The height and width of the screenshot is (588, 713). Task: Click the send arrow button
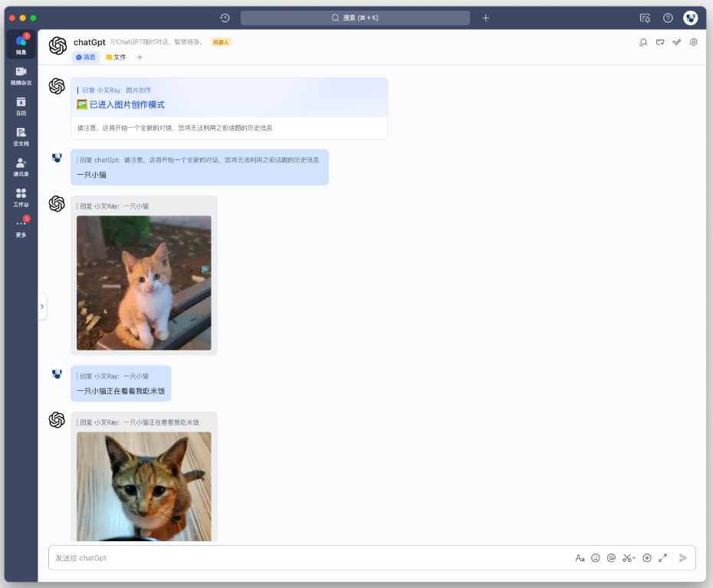coord(683,558)
